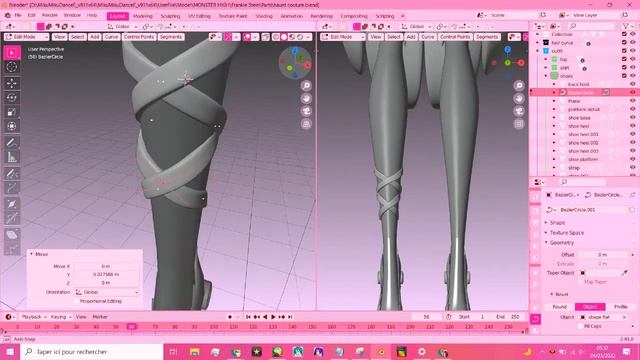
Task: Click the Move Y value field
Action: pos(106,274)
